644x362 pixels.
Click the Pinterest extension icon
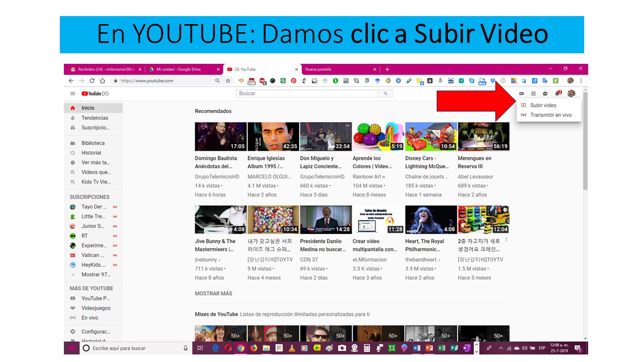click(x=293, y=80)
